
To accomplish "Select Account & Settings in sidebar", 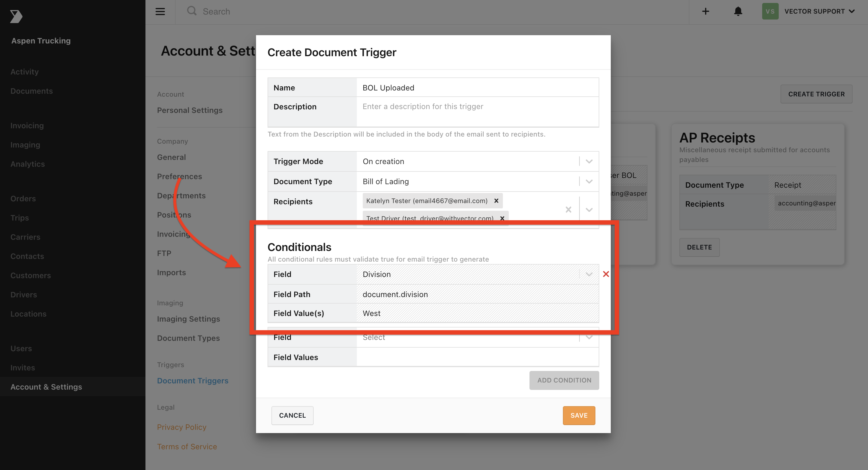I will click(46, 387).
